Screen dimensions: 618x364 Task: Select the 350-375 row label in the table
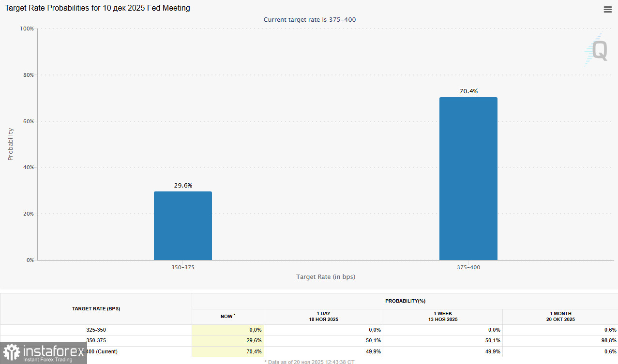96,340
